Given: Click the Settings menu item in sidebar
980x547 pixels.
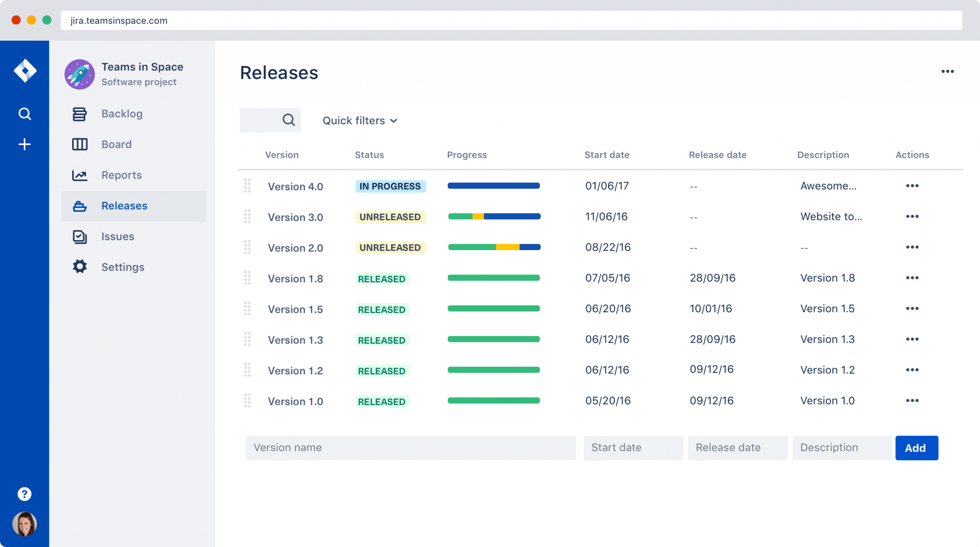Looking at the screenshot, I should [x=122, y=266].
